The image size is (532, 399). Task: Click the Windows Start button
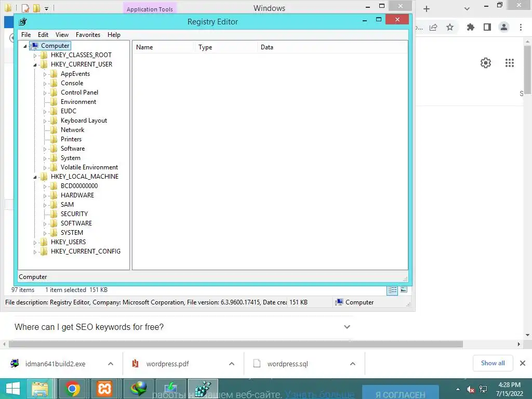(x=13, y=389)
